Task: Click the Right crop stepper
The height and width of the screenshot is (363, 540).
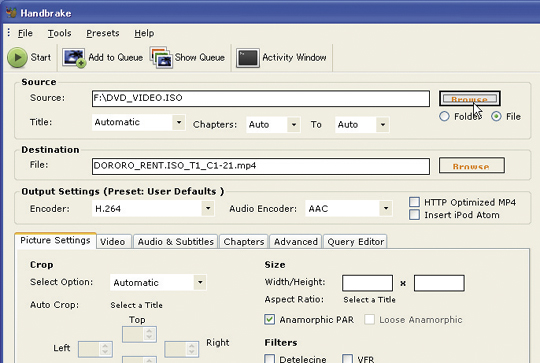Action: click(x=181, y=349)
